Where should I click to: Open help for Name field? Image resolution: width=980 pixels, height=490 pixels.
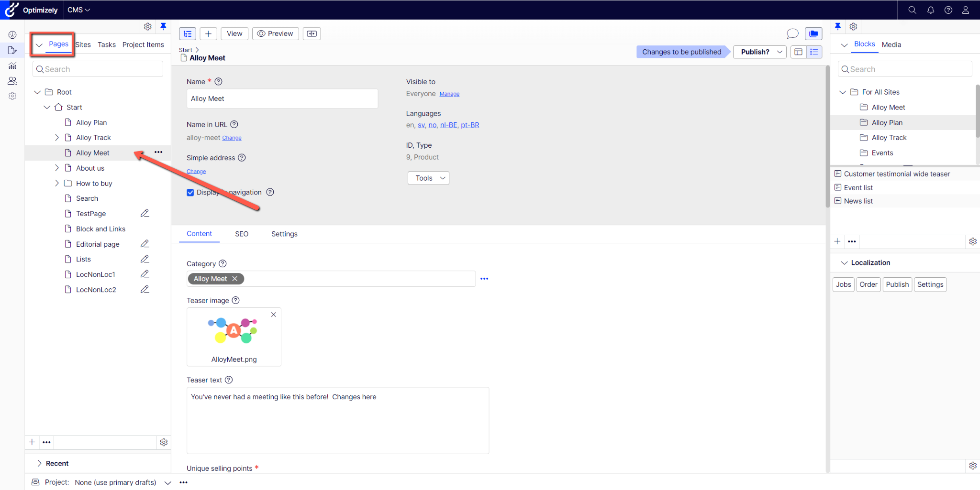pos(219,82)
